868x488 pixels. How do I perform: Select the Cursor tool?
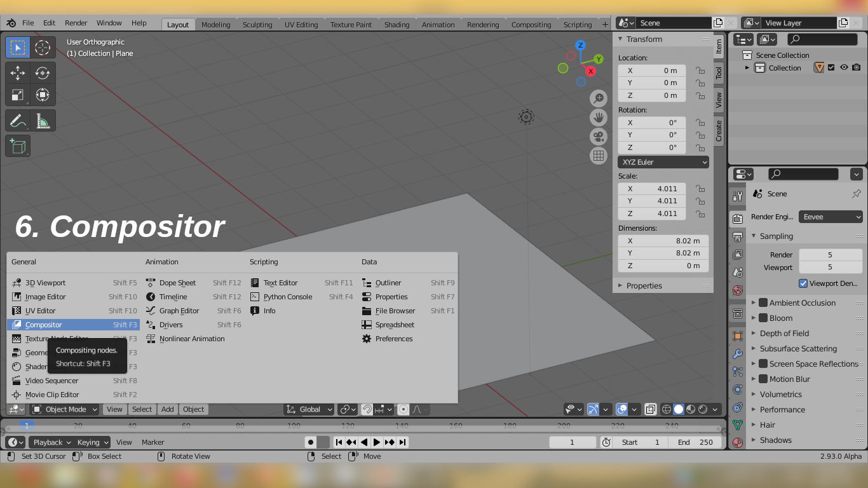click(x=43, y=48)
